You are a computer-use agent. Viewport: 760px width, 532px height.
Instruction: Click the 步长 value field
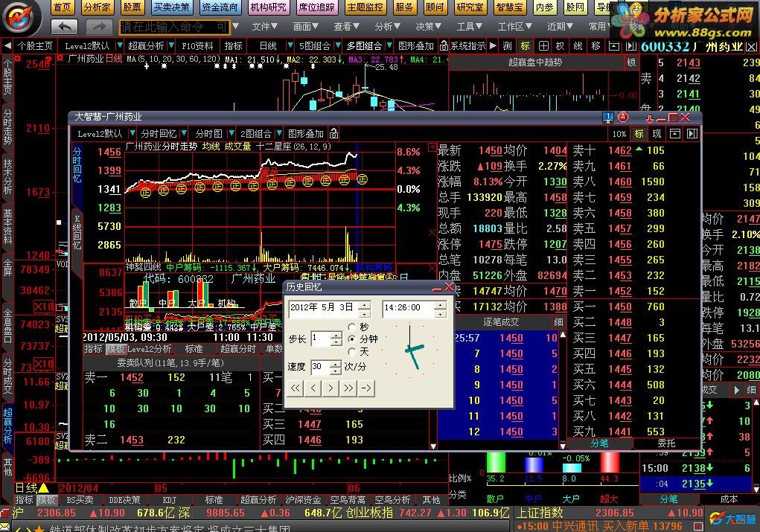pos(322,339)
